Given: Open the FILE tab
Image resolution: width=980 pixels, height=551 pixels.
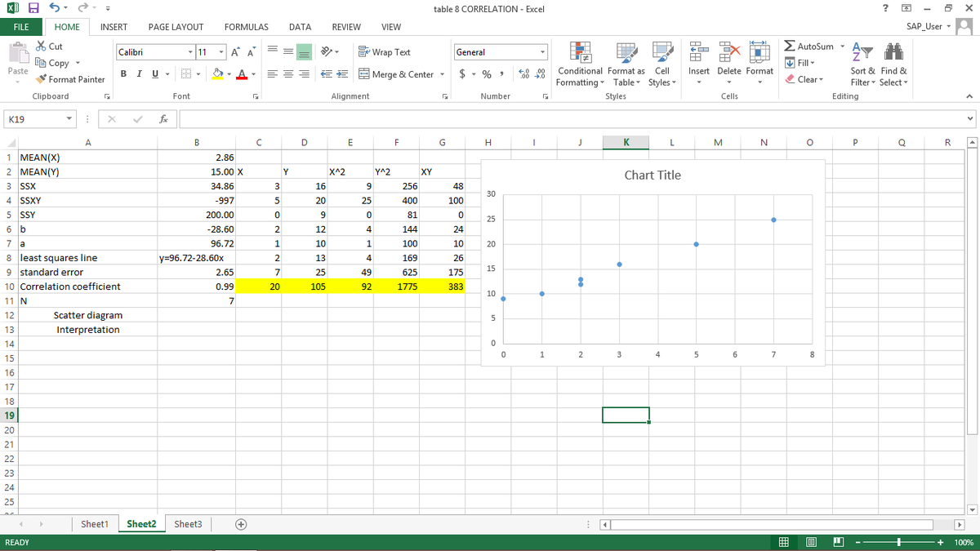Looking at the screenshot, I should 20,27.
